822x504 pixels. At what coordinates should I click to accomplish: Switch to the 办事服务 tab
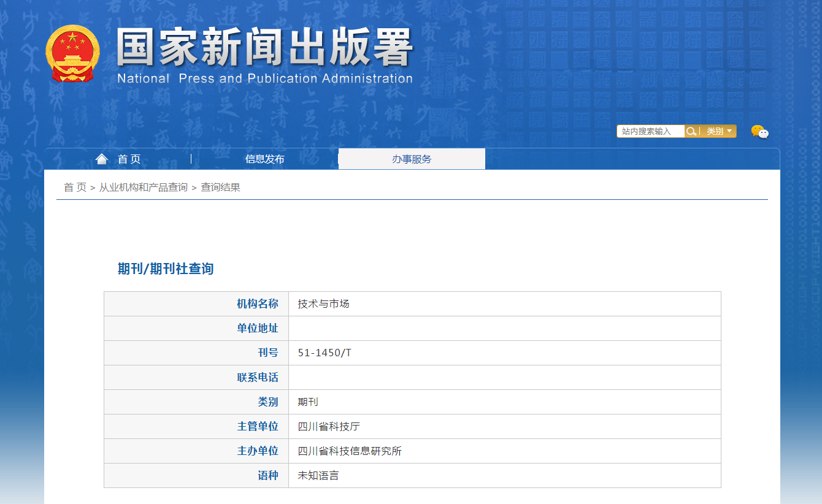412,159
